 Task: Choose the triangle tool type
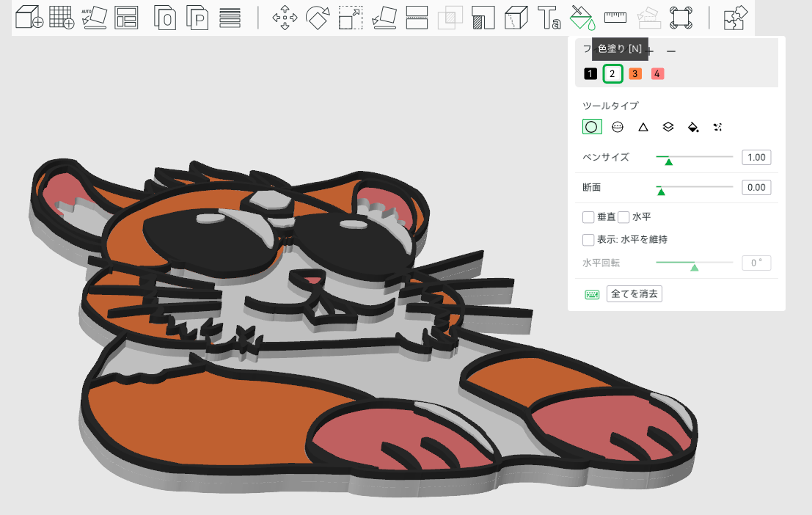point(643,127)
